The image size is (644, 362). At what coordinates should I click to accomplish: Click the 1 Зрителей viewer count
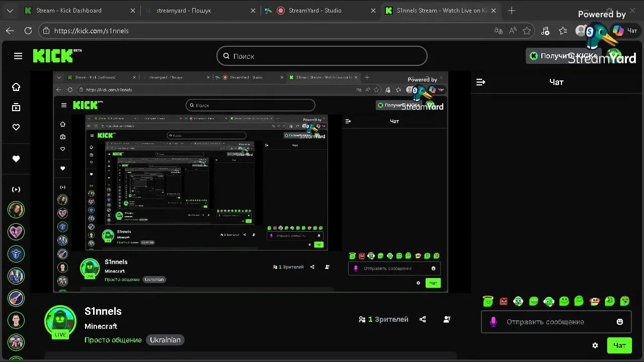(383, 319)
